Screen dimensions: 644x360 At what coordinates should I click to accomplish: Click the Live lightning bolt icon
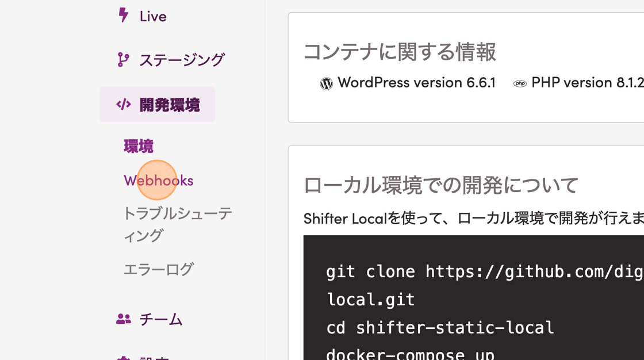click(123, 15)
